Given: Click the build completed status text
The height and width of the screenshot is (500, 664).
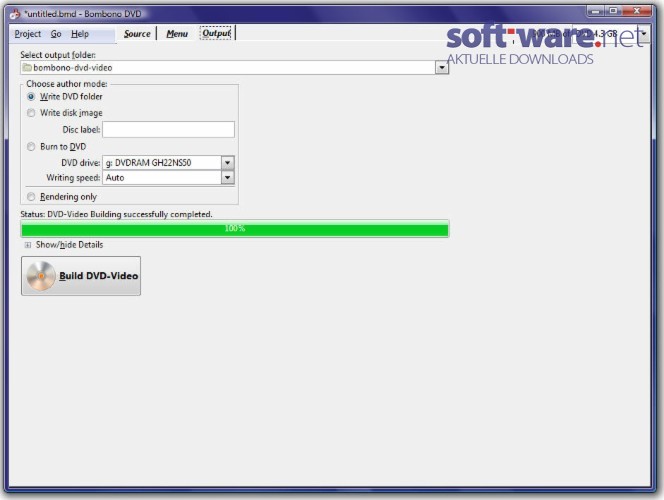Looking at the screenshot, I should point(116,214).
